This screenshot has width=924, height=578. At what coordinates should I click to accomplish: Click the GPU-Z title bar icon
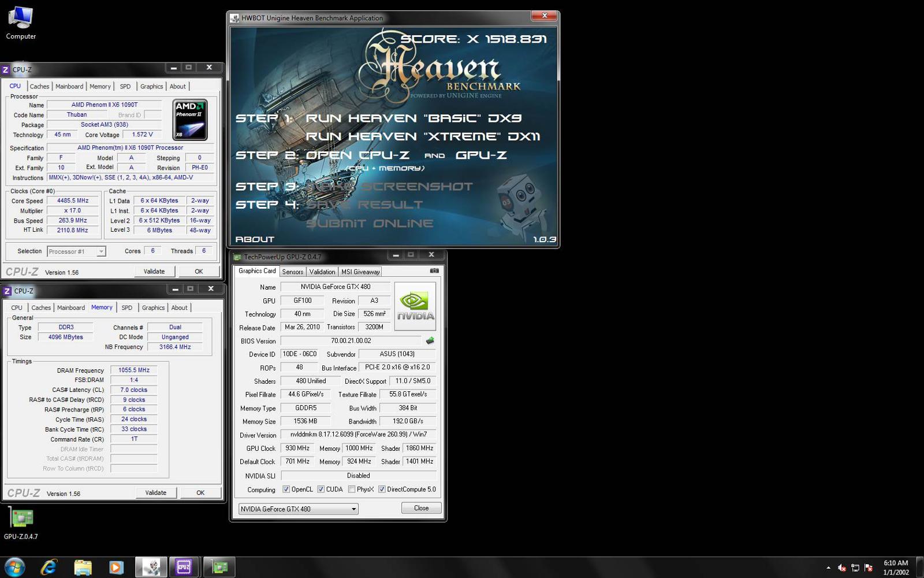point(237,257)
